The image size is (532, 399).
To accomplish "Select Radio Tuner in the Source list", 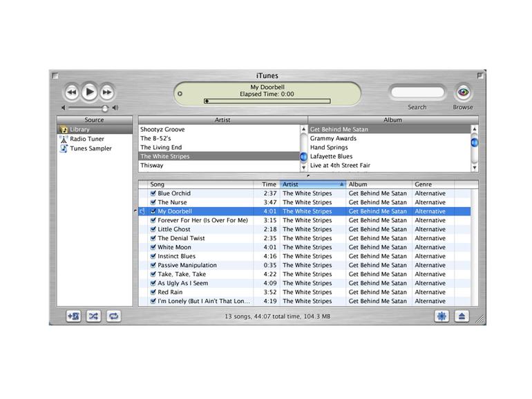I will point(95,139).
